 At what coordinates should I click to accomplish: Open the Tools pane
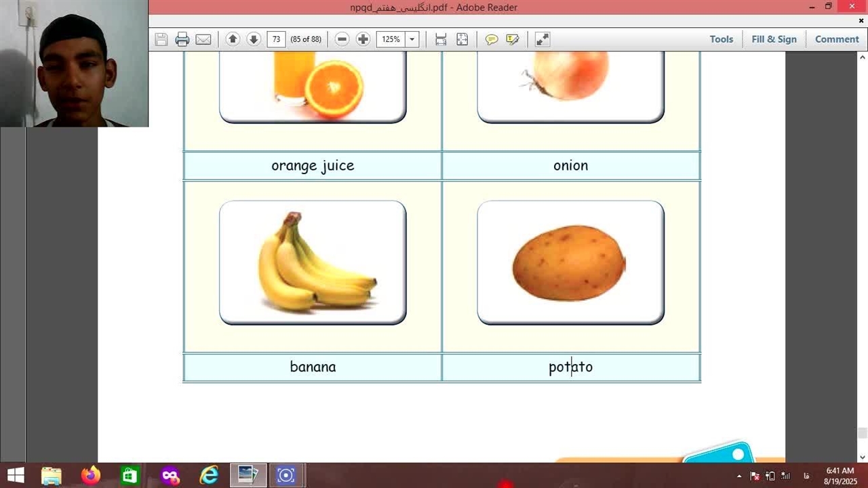pyautogui.click(x=721, y=39)
